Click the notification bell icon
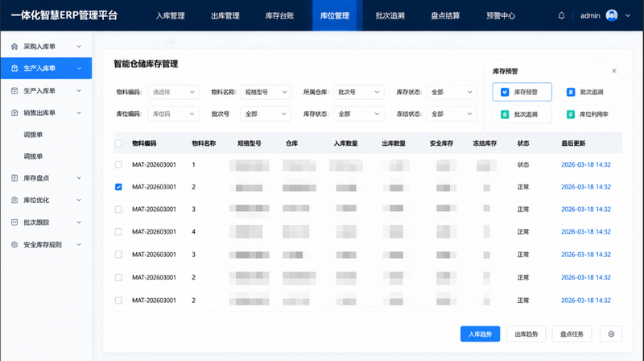 [561, 15]
